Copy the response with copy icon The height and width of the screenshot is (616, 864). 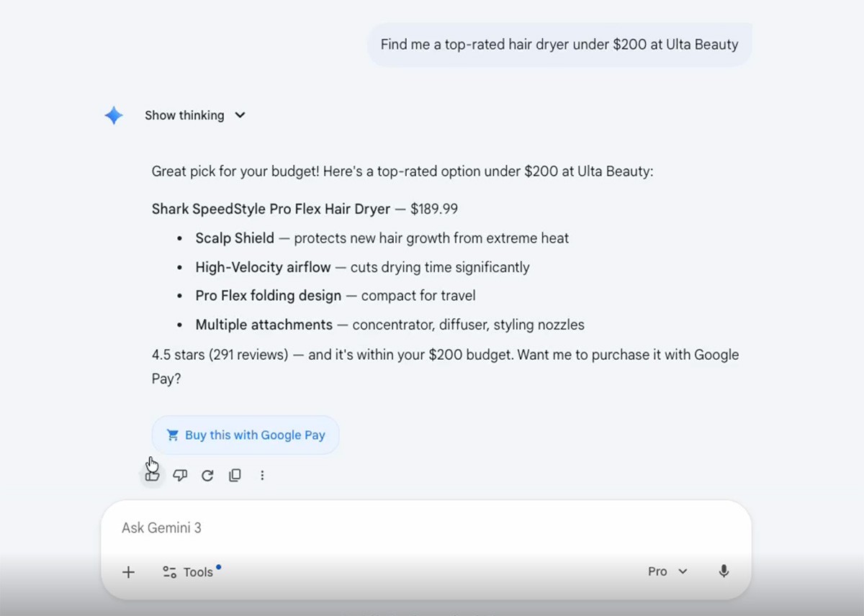[x=235, y=475]
